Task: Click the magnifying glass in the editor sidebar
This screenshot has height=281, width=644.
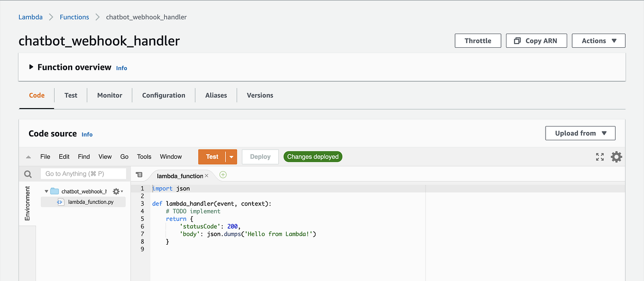Action: 28,173
